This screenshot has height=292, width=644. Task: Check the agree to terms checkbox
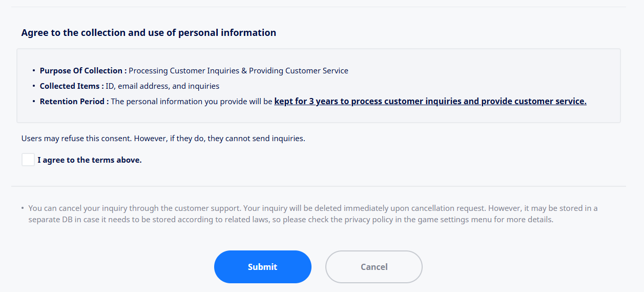coord(28,160)
